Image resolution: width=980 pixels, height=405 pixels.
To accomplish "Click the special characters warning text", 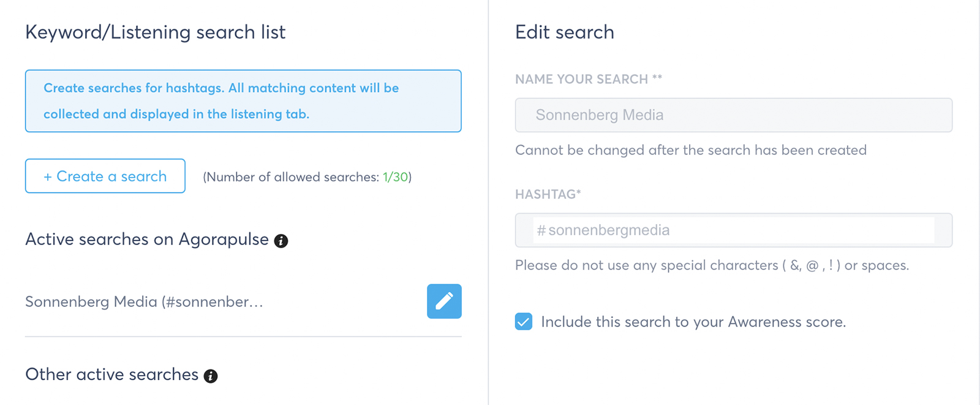I will [712, 265].
